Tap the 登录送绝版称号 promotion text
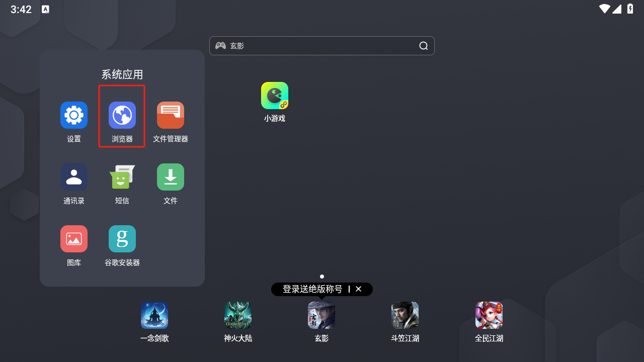 click(312, 289)
